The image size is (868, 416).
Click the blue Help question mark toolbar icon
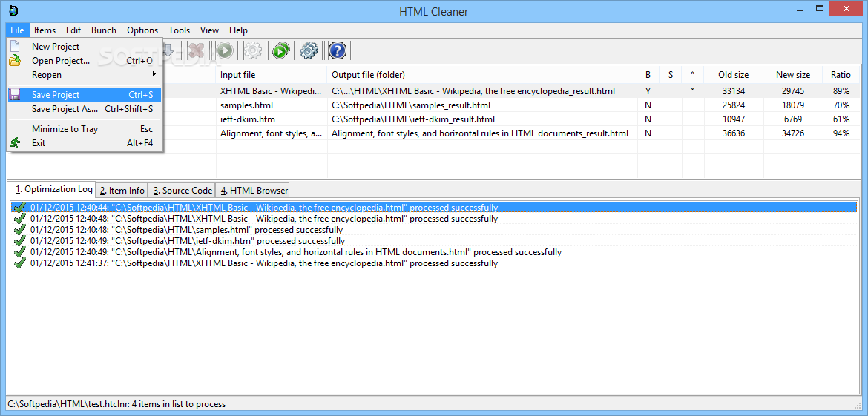point(337,51)
